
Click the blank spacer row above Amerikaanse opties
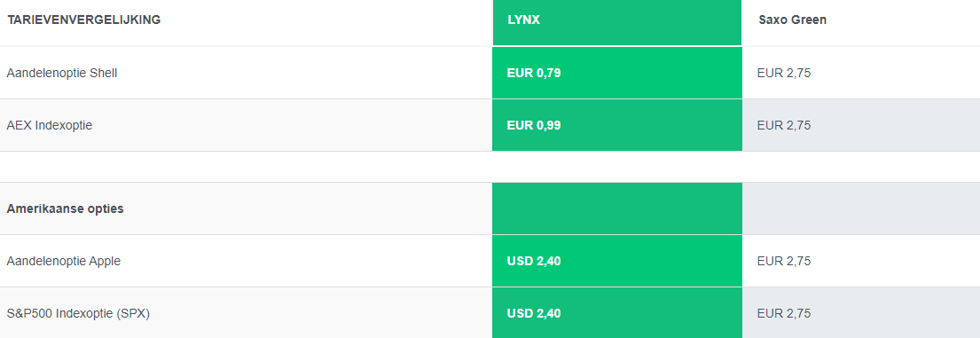pos(490,167)
